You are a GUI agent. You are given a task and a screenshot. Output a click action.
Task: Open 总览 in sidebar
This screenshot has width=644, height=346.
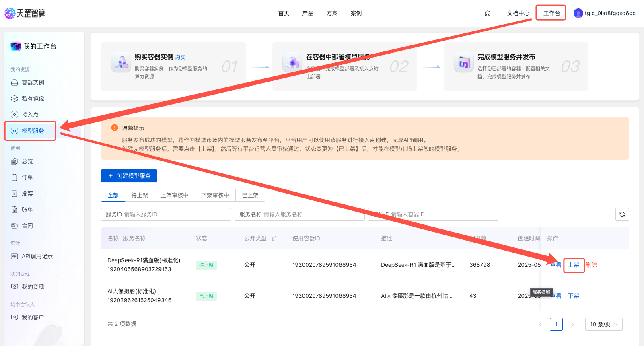27,161
